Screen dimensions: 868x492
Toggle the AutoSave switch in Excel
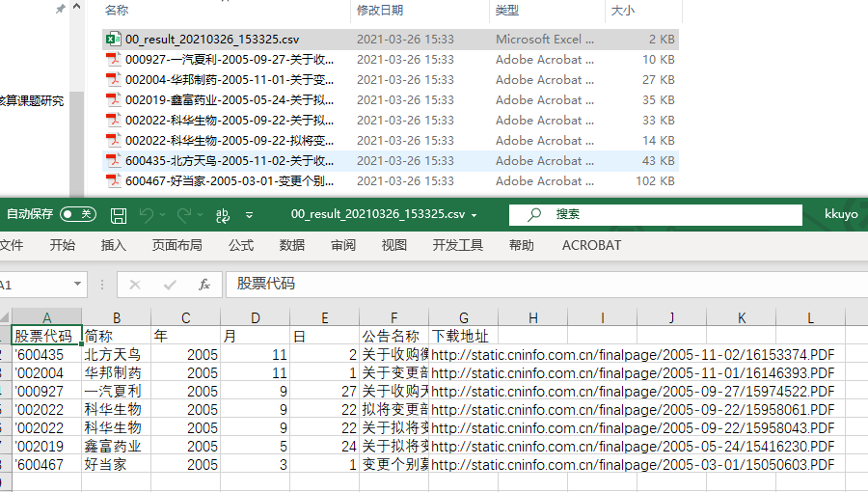77,214
